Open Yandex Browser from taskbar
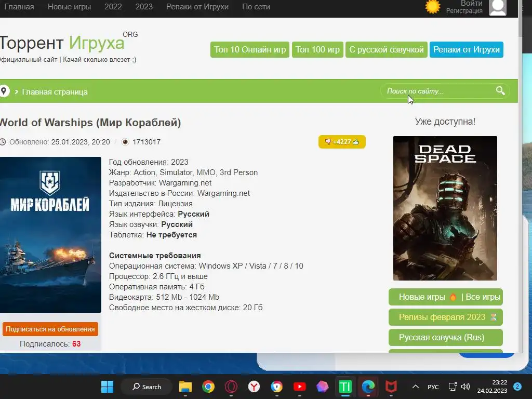This screenshot has height=399, width=532. pos(254,387)
